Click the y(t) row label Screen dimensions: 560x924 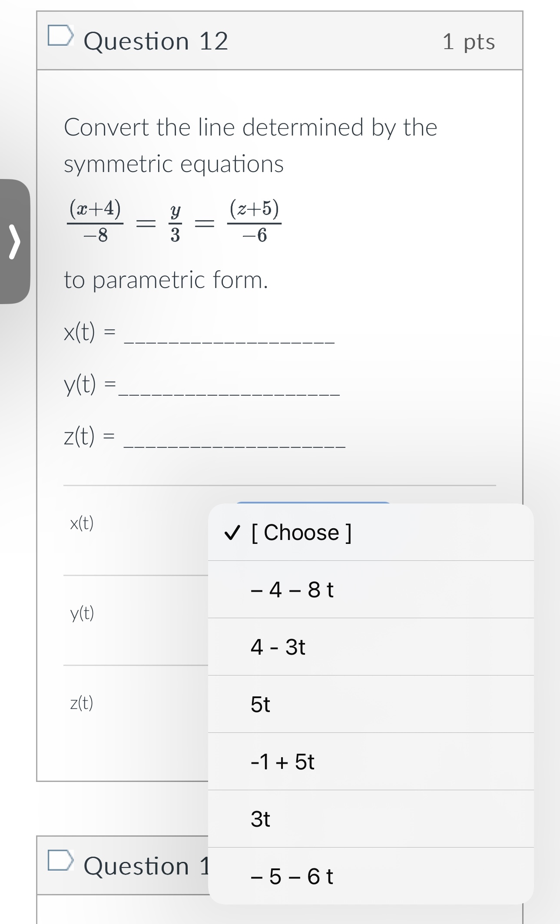[82, 614]
